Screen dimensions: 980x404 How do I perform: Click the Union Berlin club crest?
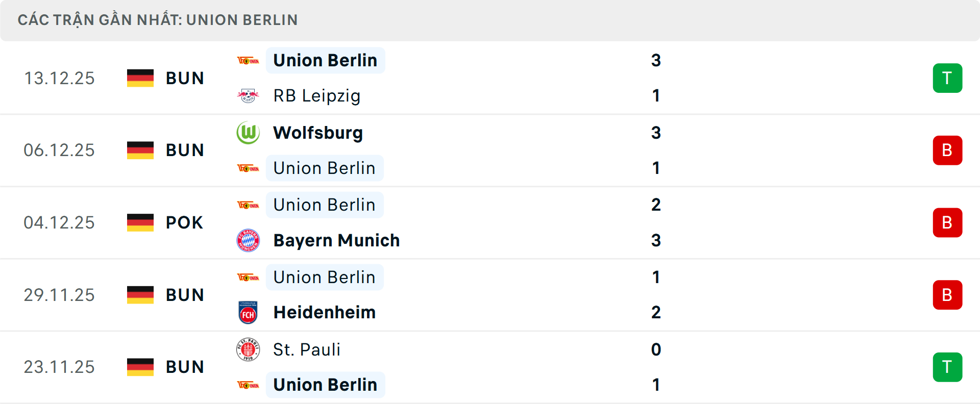tap(249, 60)
